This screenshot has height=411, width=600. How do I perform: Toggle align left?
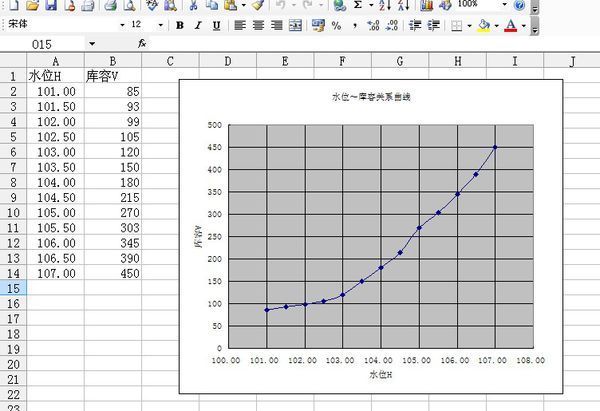tap(240, 26)
